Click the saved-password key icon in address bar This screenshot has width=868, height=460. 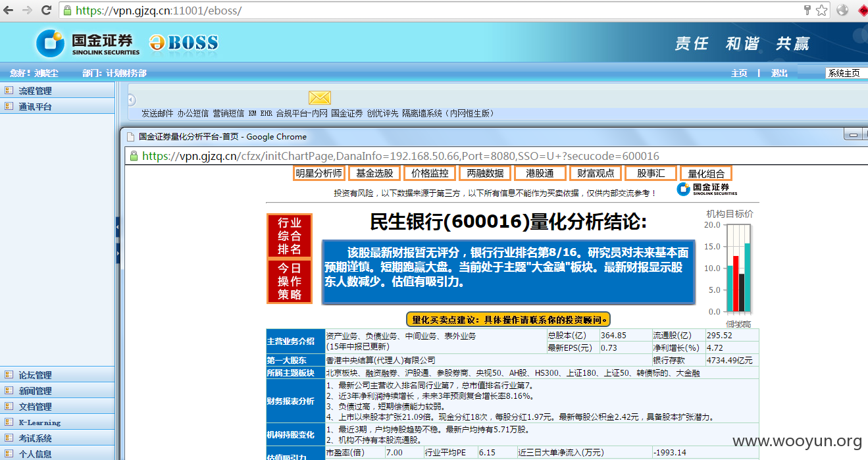[807, 11]
